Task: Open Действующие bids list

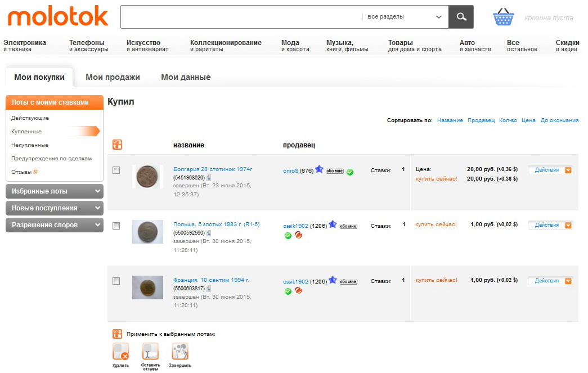Action: point(30,118)
